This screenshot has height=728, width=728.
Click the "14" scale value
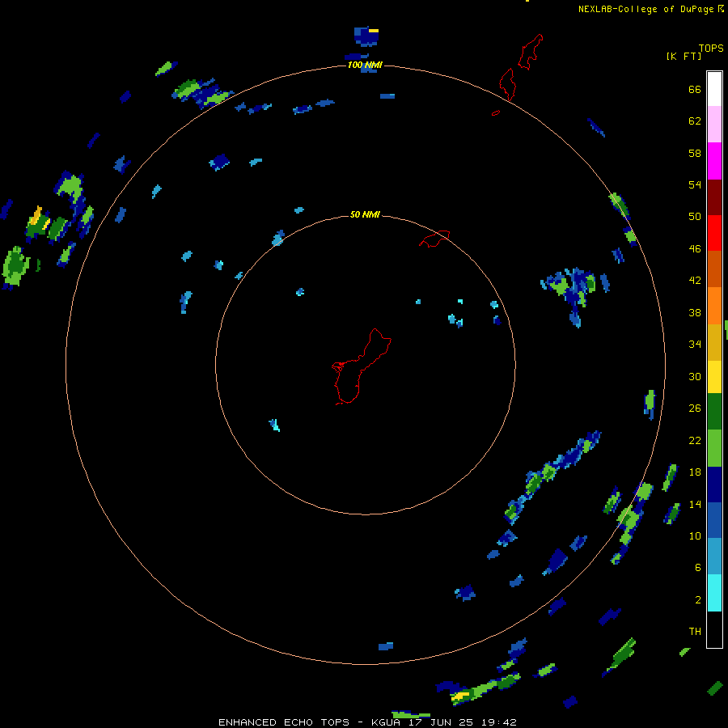click(695, 504)
